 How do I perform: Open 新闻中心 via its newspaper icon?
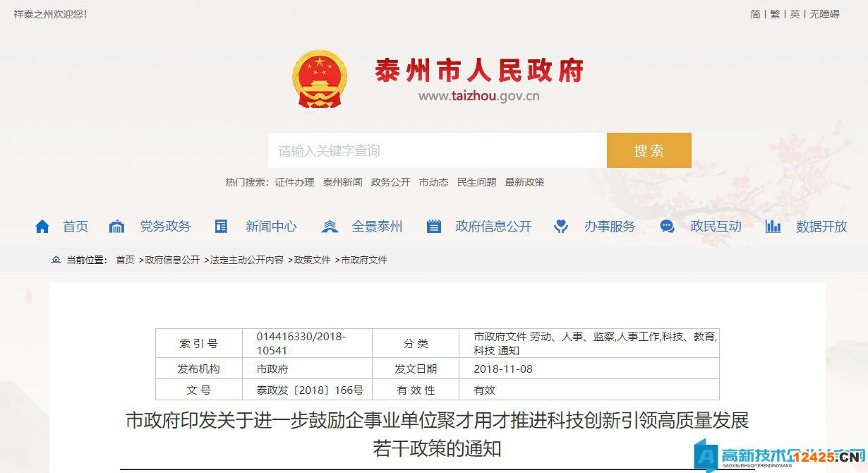click(221, 226)
